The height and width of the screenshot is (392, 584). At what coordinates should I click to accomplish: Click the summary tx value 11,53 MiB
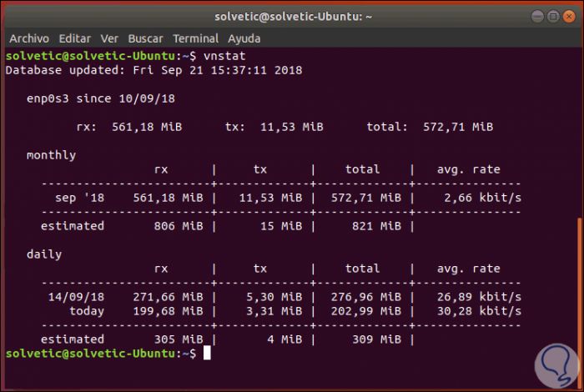292,127
